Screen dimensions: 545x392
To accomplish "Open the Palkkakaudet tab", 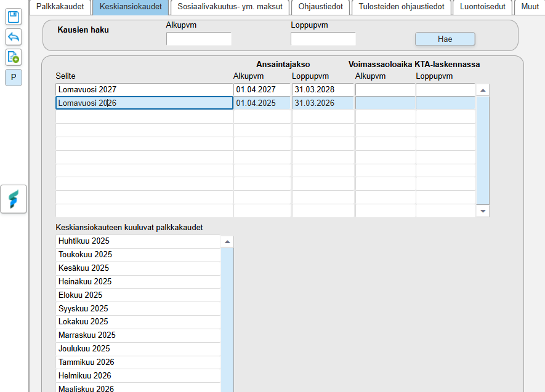I will click(x=60, y=7).
